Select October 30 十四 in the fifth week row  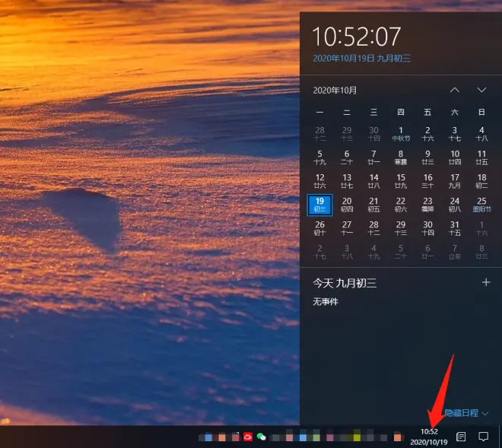click(x=427, y=228)
